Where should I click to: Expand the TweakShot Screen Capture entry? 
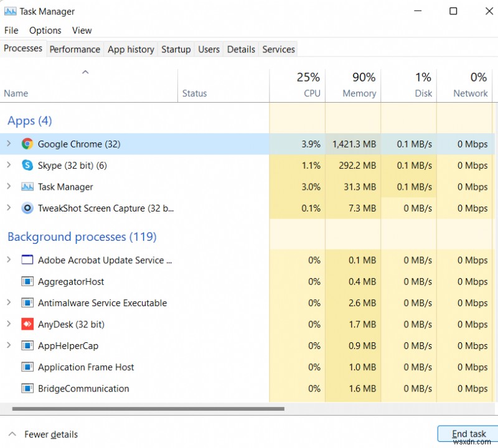pos(9,208)
